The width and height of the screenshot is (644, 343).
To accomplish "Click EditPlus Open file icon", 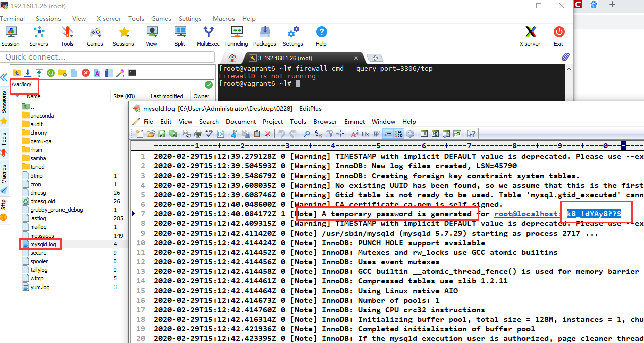I will (151, 134).
